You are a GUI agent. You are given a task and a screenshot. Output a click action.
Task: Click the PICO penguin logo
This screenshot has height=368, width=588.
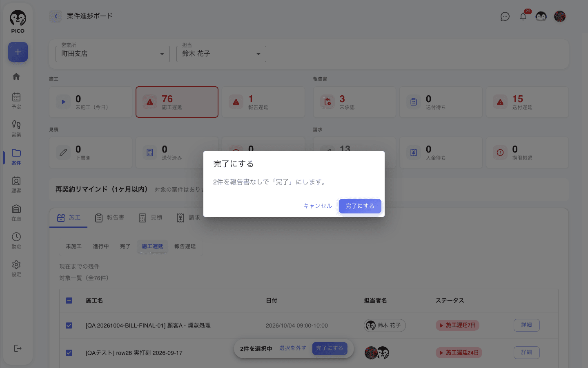[x=18, y=22]
